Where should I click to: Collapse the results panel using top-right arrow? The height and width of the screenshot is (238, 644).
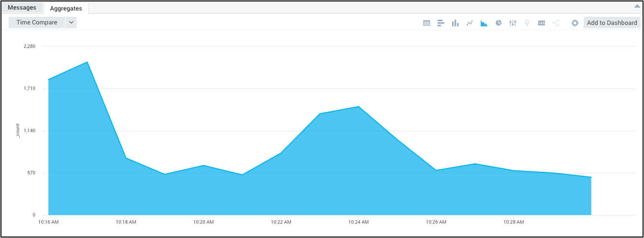click(x=636, y=7)
